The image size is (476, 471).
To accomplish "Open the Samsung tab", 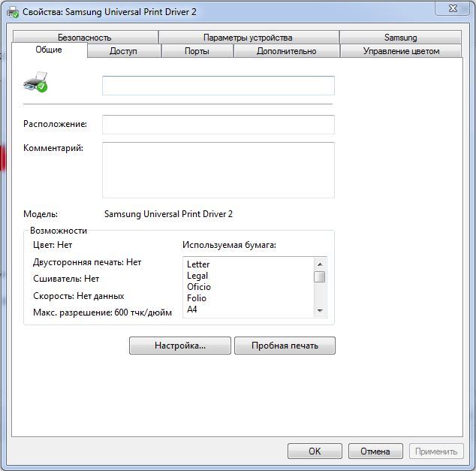I will (x=400, y=37).
